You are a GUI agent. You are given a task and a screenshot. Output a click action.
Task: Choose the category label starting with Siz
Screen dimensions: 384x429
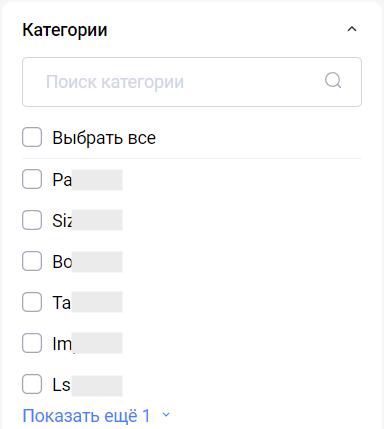tap(87, 220)
